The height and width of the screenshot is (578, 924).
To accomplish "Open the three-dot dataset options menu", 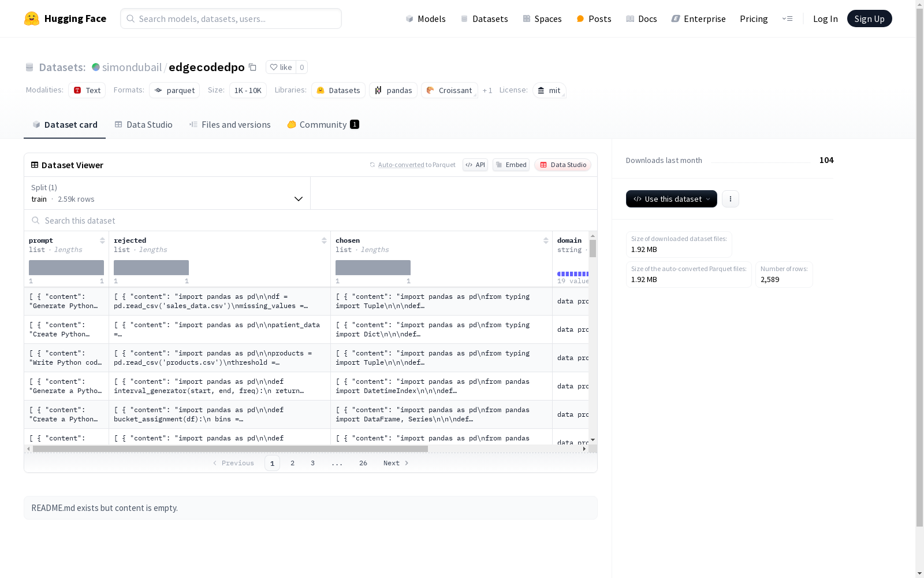I will pos(731,199).
